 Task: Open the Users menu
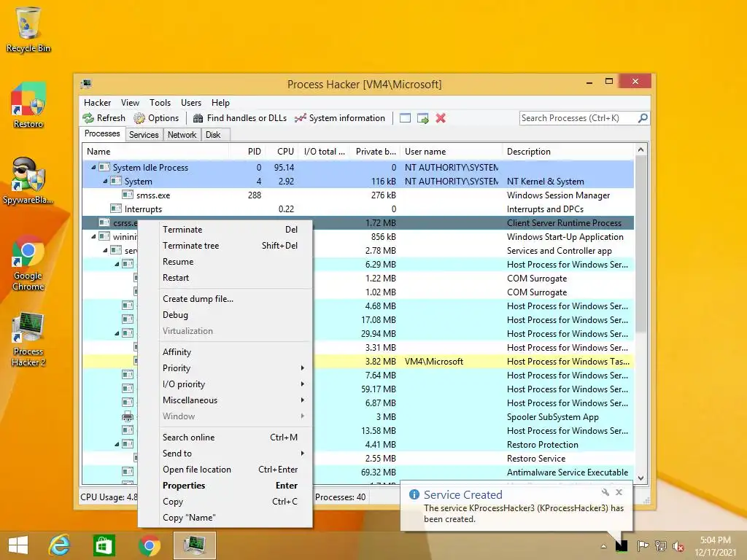click(191, 103)
